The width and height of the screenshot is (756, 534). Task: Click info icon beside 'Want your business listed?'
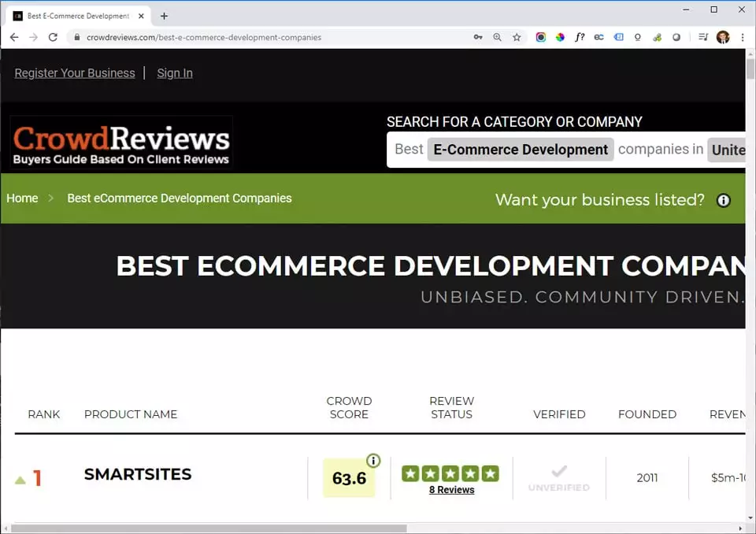pos(723,200)
